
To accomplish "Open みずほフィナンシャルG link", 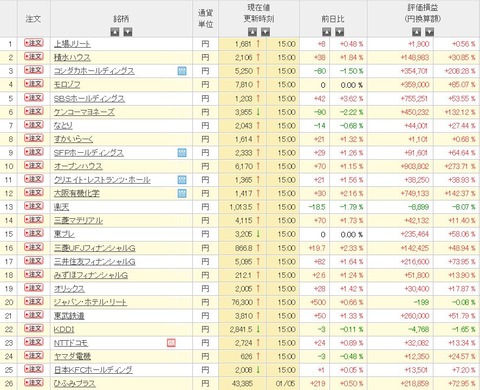I will [x=91, y=275].
